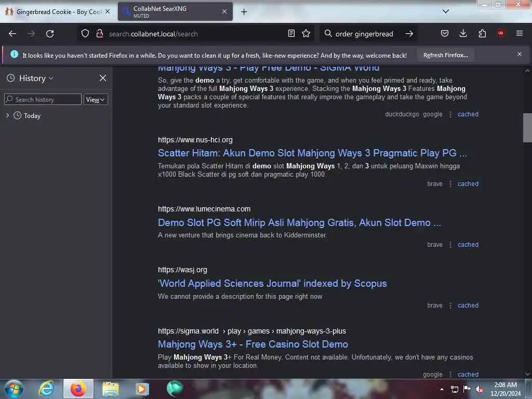Select the CollabNet SearXNG tab
Screen dimensions: 532x399
pyautogui.click(x=175, y=11)
